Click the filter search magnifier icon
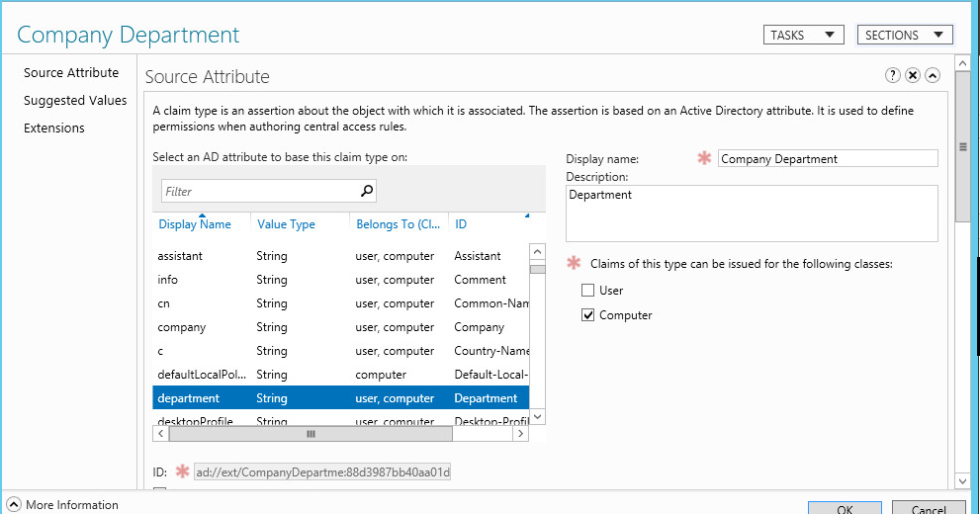 (x=367, y=191)
